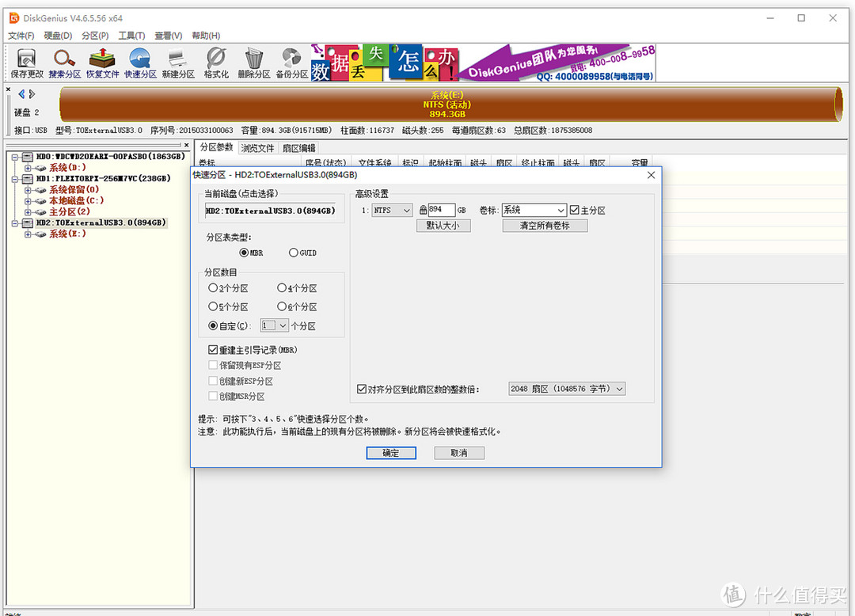Collapse the HD2 disk tree node
855x616 pixels.
click(x=15, y=223)
